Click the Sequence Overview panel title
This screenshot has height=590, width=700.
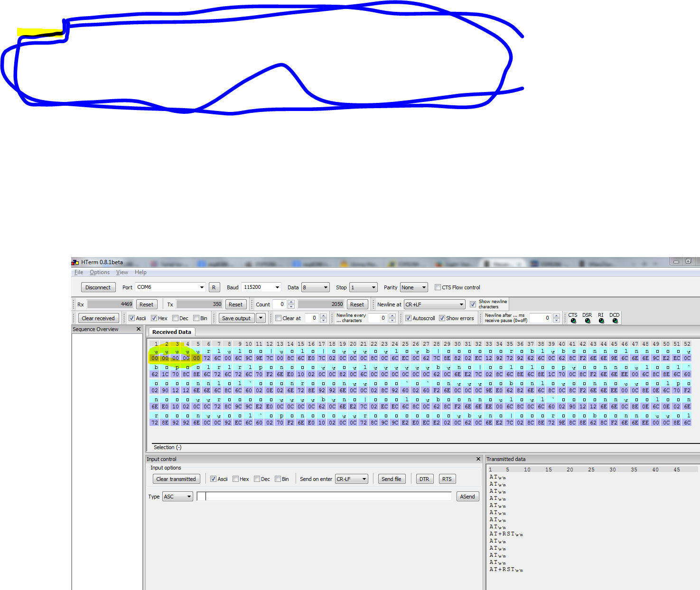[x=95, y=329]
